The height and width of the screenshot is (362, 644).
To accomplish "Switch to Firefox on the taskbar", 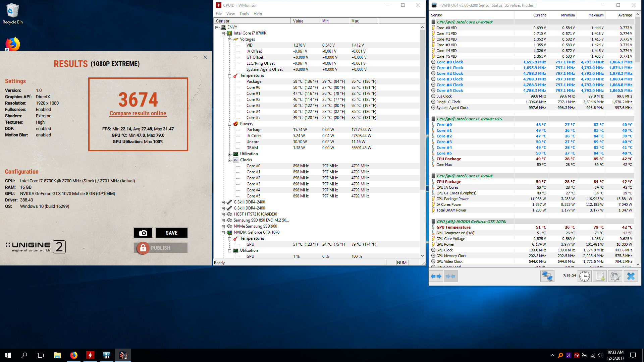I will coord(74,355).
